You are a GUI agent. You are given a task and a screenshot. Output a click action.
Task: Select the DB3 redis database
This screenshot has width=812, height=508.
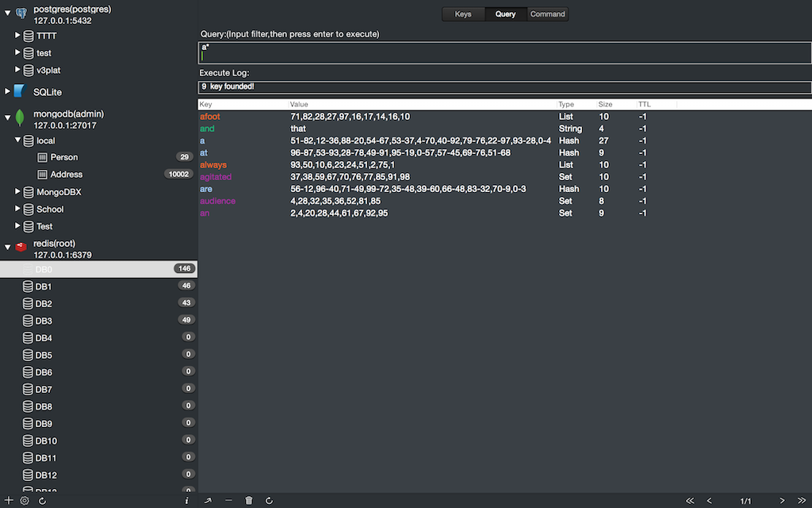(x=44, y=321)
